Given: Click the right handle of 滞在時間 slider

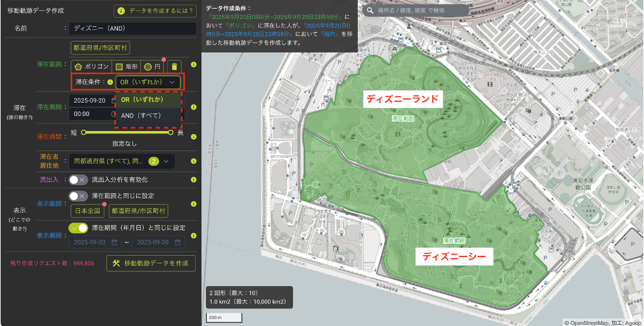Looking at the screenshot, I should click(170, 132).
